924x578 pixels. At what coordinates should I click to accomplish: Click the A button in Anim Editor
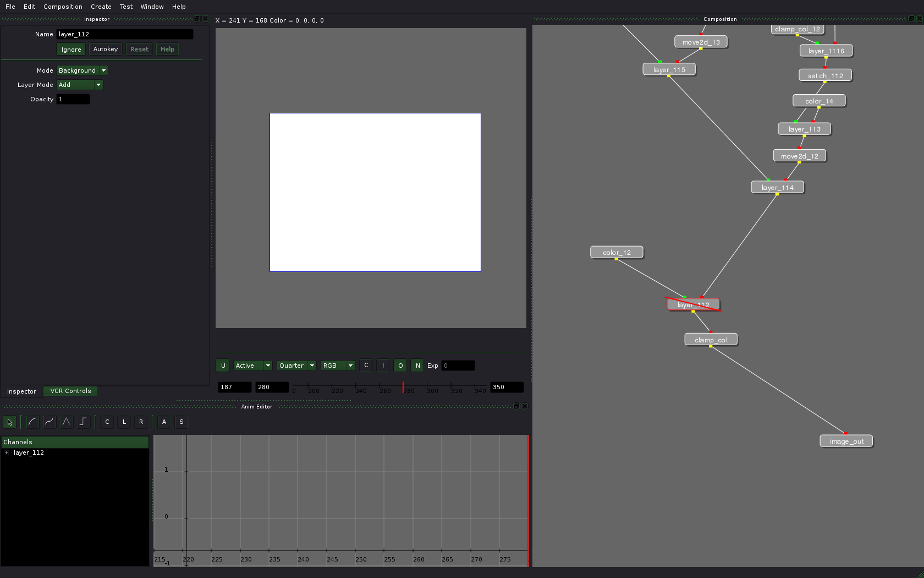click(x=164, y=422)
